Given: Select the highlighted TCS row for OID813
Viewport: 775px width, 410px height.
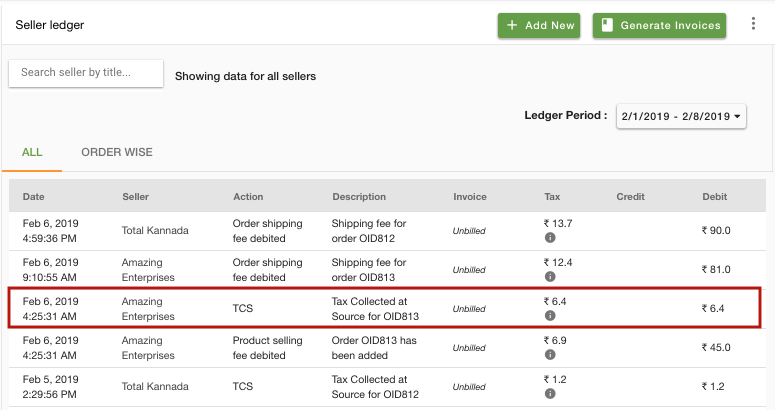Looking at the screenshot, I should point(385,308).
